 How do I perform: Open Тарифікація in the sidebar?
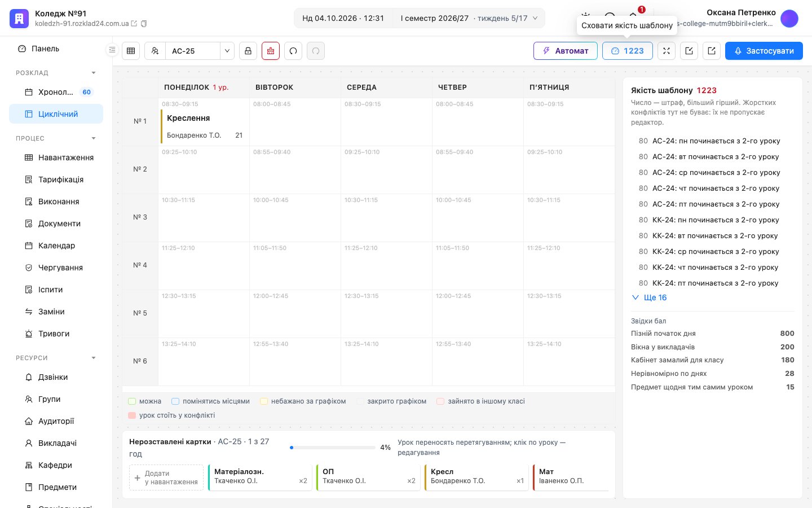56,179
